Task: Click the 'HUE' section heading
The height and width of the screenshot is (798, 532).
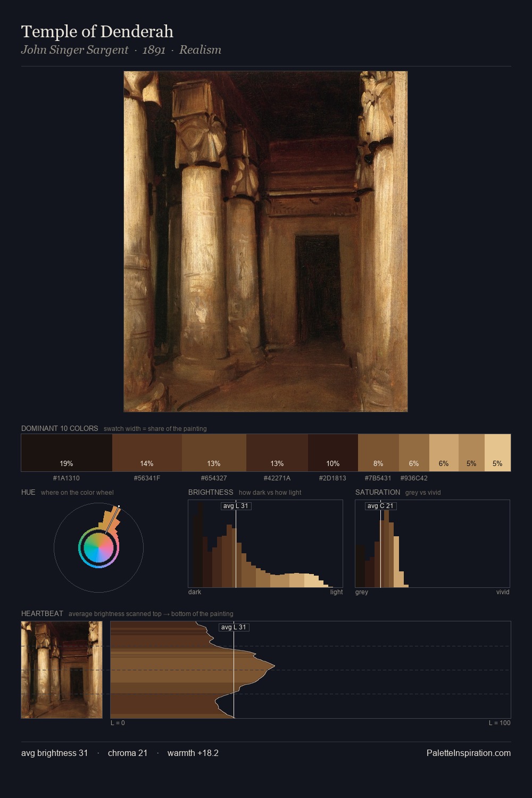Action: (x=28, y=492)
